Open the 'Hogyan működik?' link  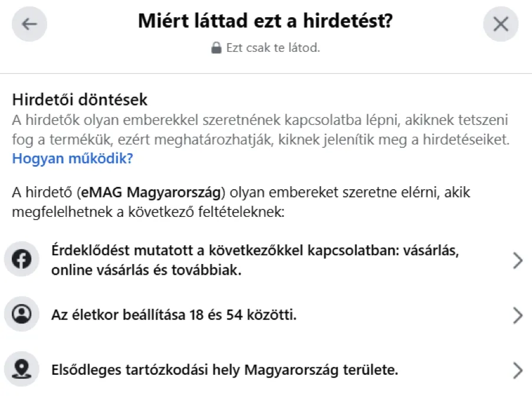(x=73, y=159)
